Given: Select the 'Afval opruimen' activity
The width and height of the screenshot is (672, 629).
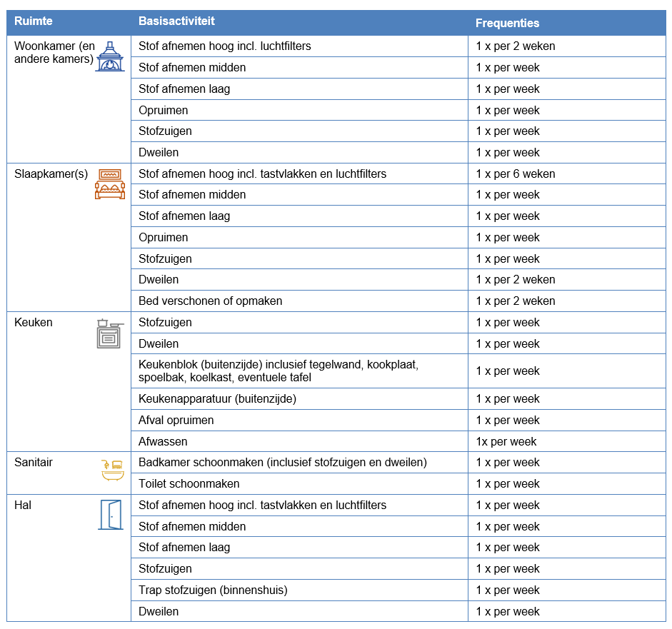Looking at the screenshot, I should [176, 420].
